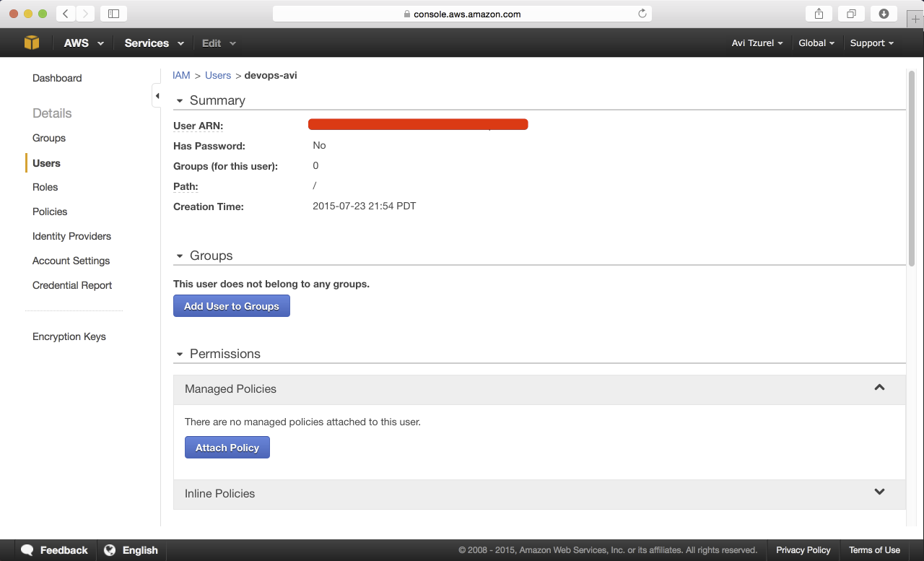Viewport: 924px width, 561px height.
Task: Click the Add User to Groups button
Action: (x=232, y=306)
